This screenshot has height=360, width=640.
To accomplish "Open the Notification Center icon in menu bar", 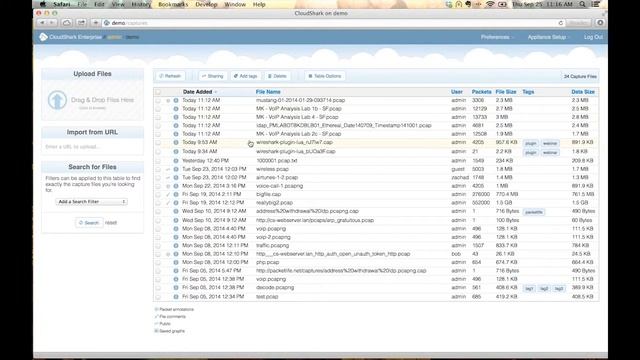I will click(596, 4).
